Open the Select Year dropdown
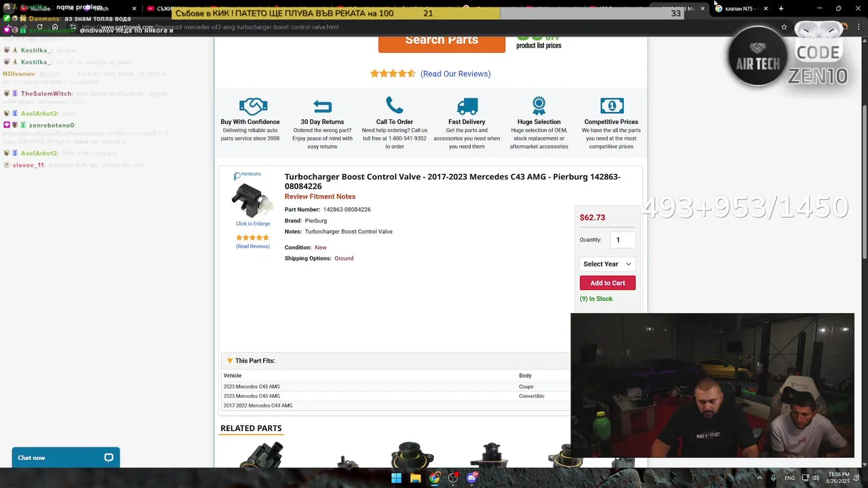Image resolution: width=868 pixels, height=488 pixels. pyautogui.click(x=608, y=264)
